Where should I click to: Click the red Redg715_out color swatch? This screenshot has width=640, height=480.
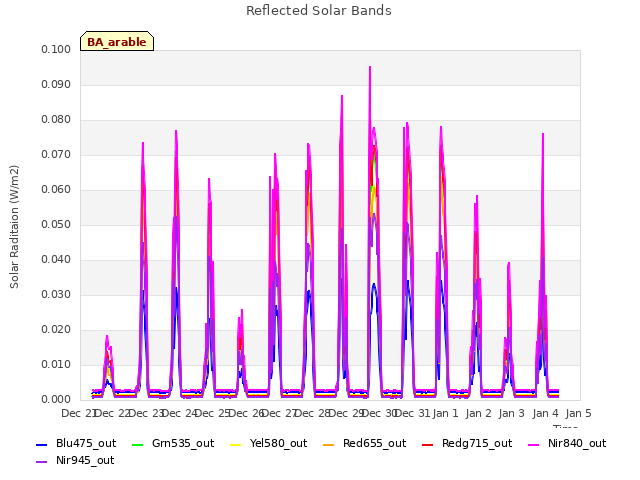(428, 444)
